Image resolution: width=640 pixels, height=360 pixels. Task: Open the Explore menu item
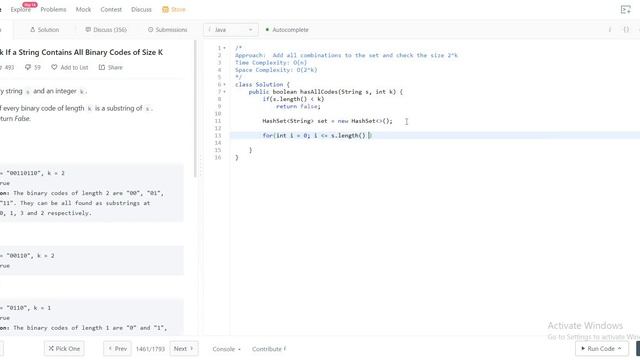[x=20, y=9]
